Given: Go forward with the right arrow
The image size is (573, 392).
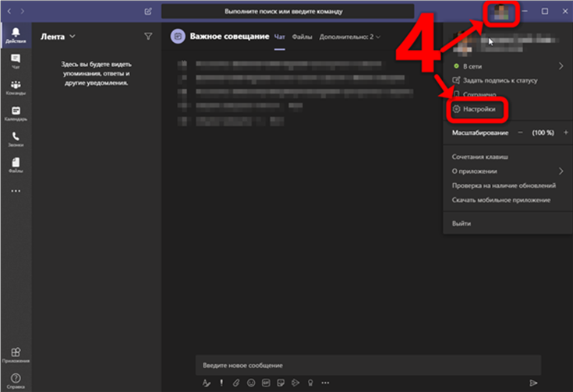Looking at the screenshot, I should (x=23, y=12).
